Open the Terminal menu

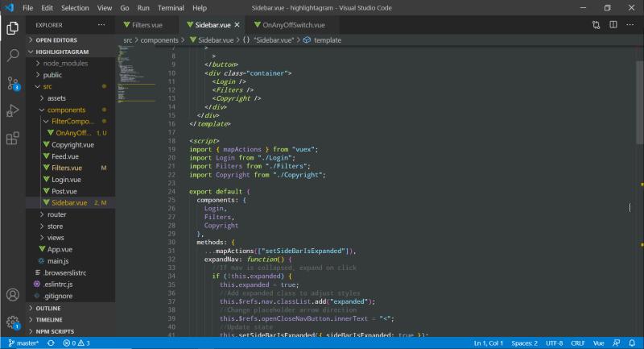171,8
